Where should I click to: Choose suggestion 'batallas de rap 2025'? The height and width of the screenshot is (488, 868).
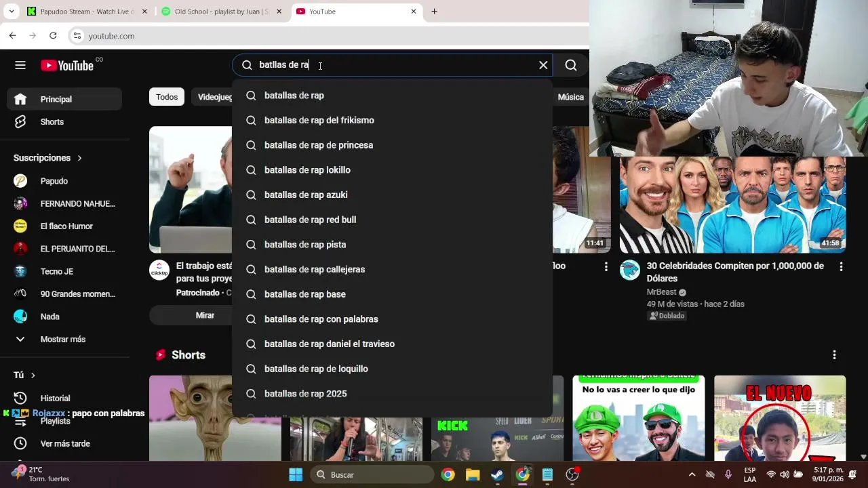coord(392,394)
